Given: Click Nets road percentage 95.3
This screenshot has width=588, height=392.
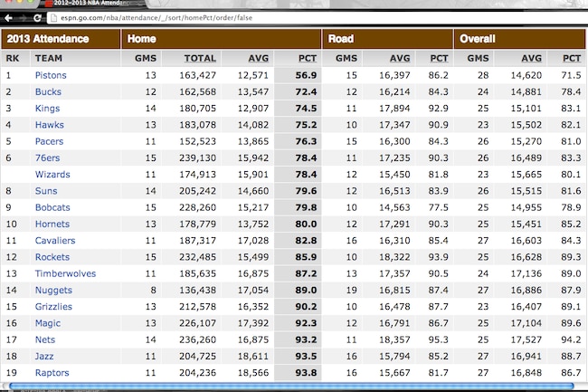Looking at the screenshot, I should [438, 339].
